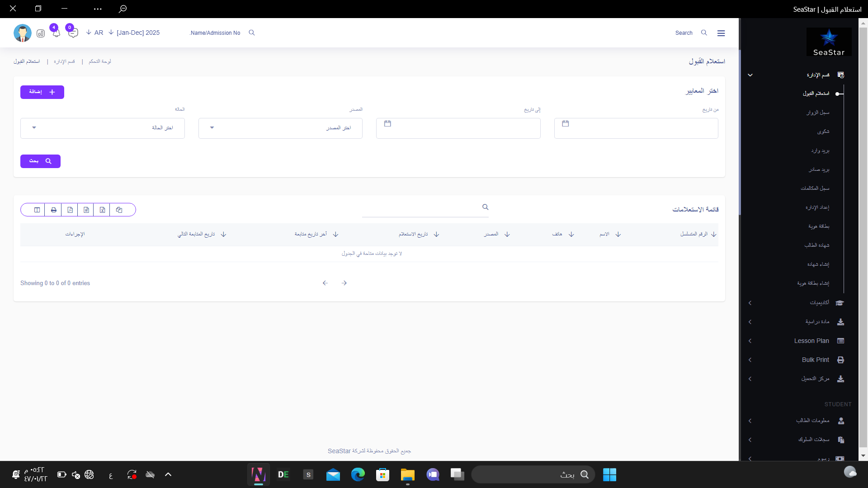Click the hamburger menu icon in top bar

click(x=721, y=33)
